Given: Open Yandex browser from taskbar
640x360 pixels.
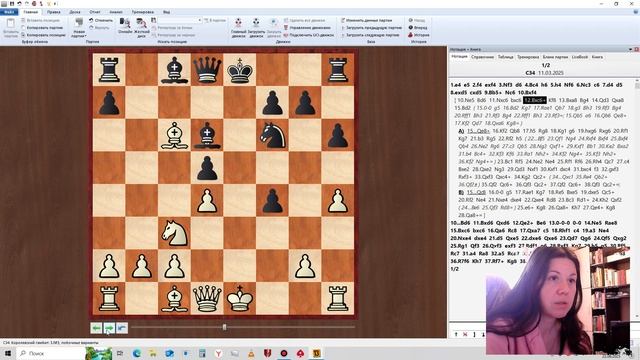Looking at the screenshot, I should [218, 353].
